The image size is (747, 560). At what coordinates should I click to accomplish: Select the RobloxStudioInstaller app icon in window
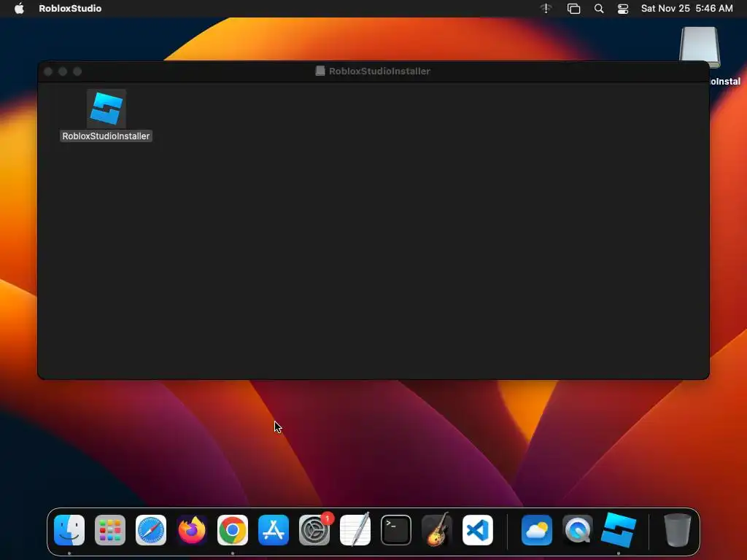coord(107,109)
